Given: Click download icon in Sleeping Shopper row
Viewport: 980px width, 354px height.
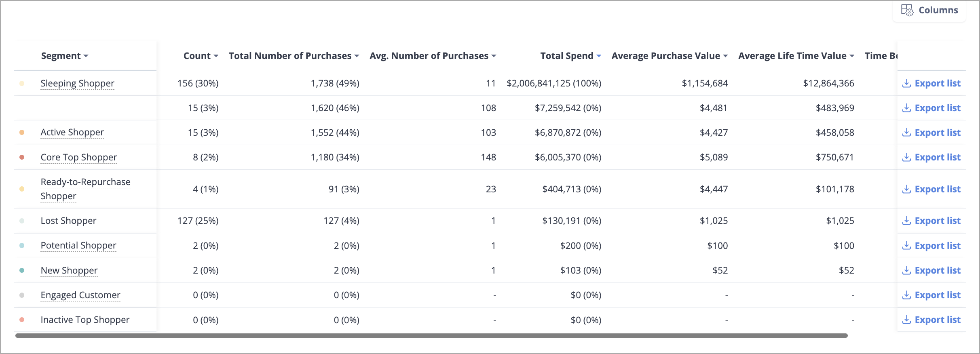Looking at the screenshot, I should (x=906, y=83).
